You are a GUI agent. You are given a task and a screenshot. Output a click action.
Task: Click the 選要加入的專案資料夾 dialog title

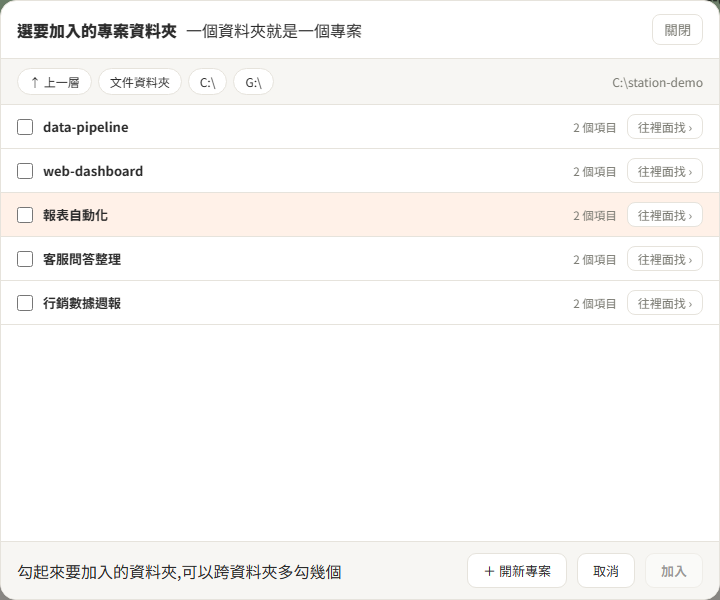point(97,31)
